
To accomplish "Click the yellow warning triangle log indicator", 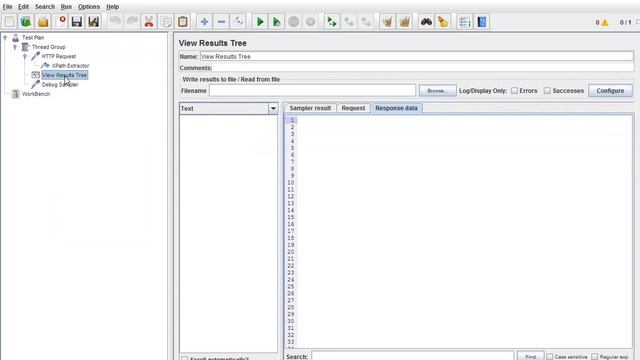I will 605,23.
